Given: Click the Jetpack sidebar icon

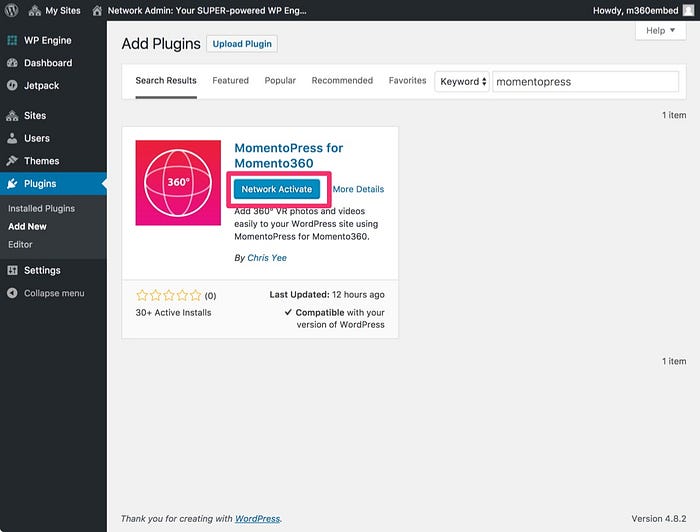Looking at the screenshot, I should coord(12,85).
